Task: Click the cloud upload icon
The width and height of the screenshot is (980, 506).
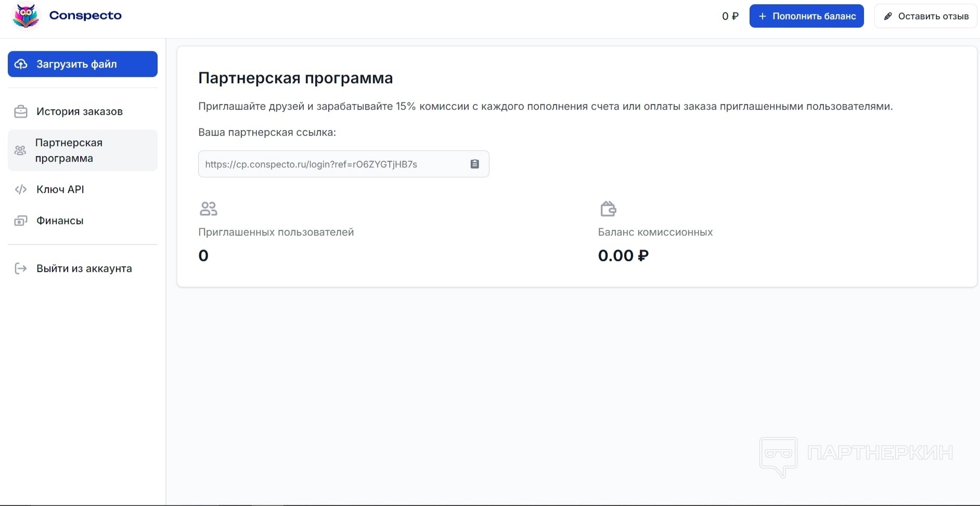Action: click(21, 64)
